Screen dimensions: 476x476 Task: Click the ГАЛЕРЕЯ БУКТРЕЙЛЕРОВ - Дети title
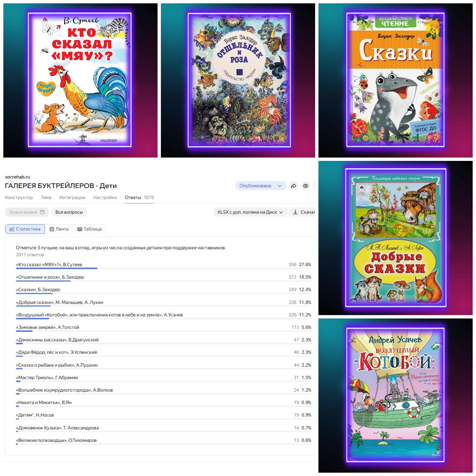pos(61,186)
